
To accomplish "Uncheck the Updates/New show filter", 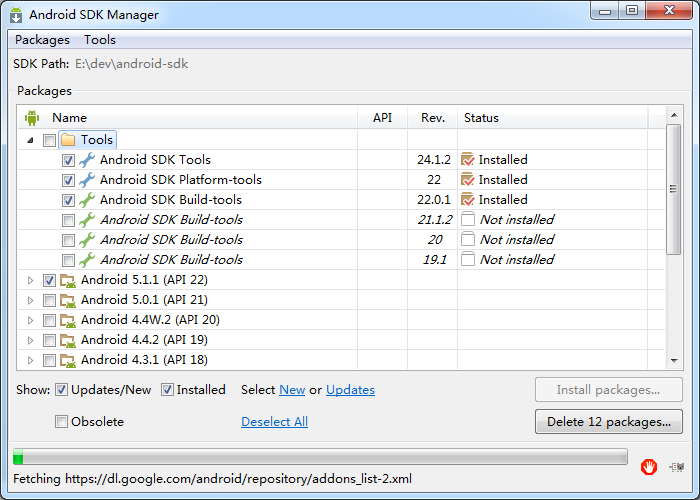I will point(61,390).
